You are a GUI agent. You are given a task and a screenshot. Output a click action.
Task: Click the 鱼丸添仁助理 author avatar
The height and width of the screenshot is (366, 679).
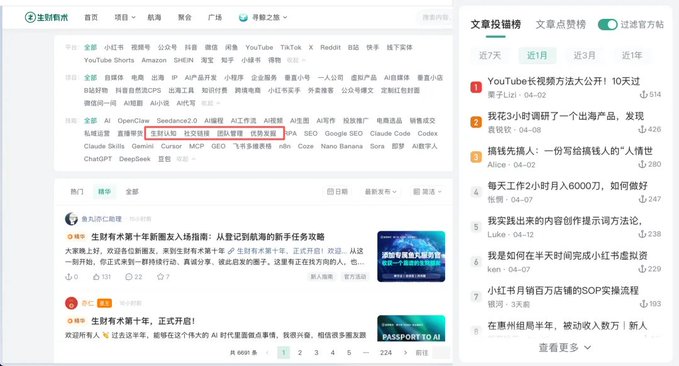pyautogui.click(x=71, y=219)
